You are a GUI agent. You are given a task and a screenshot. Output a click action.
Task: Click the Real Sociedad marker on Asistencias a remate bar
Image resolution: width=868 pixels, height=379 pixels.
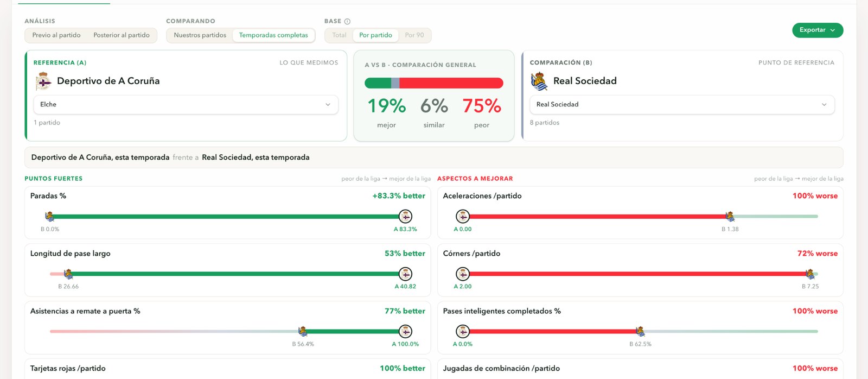tap(303, 331)
